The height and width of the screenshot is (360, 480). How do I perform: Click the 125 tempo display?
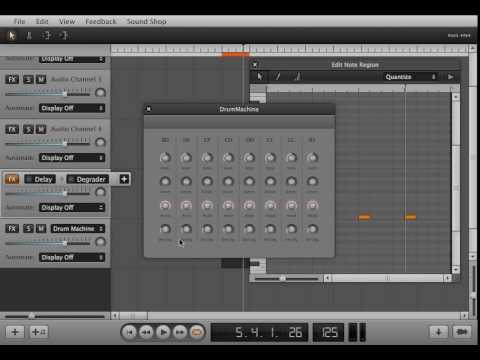pyautogui.click(x=328, y=332)
